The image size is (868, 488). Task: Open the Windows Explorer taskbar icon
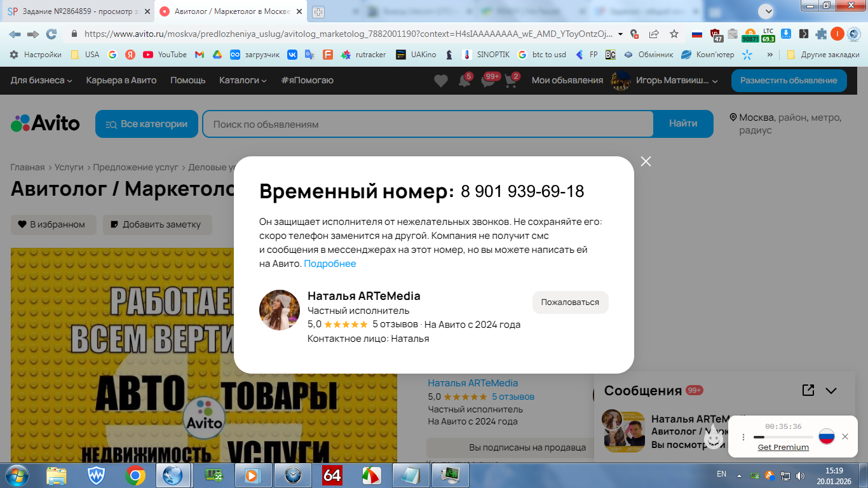click(x=57, y=475)
